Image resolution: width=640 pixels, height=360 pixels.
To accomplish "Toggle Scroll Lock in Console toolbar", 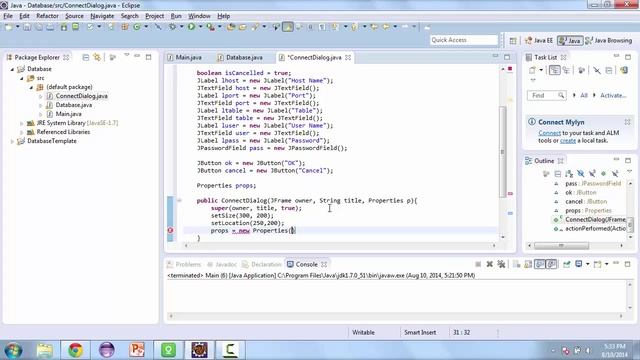I will [528, 264].
